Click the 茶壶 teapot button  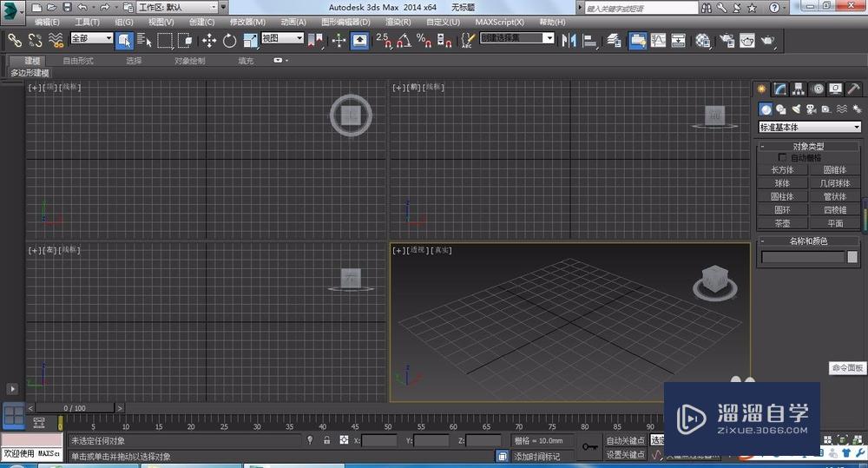coord(782,223)
